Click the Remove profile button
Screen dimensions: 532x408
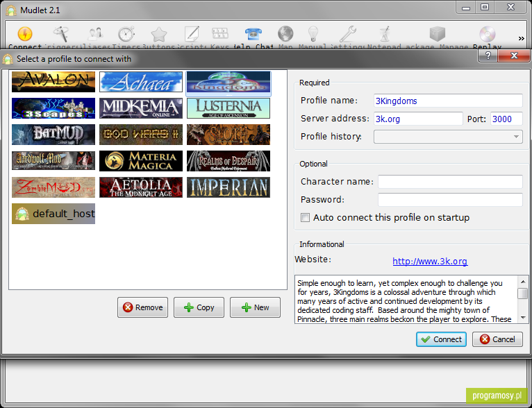142,307
